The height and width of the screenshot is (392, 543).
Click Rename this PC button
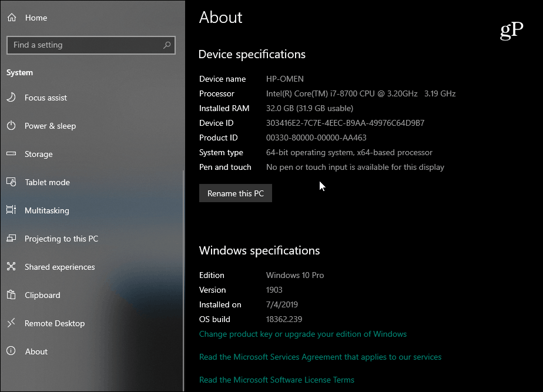(236, 193)
